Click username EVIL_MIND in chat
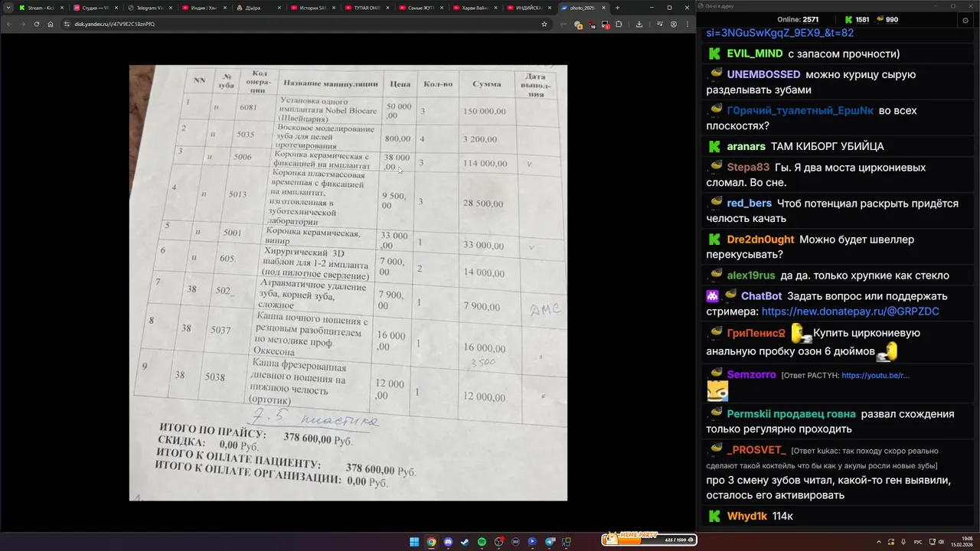The width and height of the screenshot is (980, 551). [755, 54]
